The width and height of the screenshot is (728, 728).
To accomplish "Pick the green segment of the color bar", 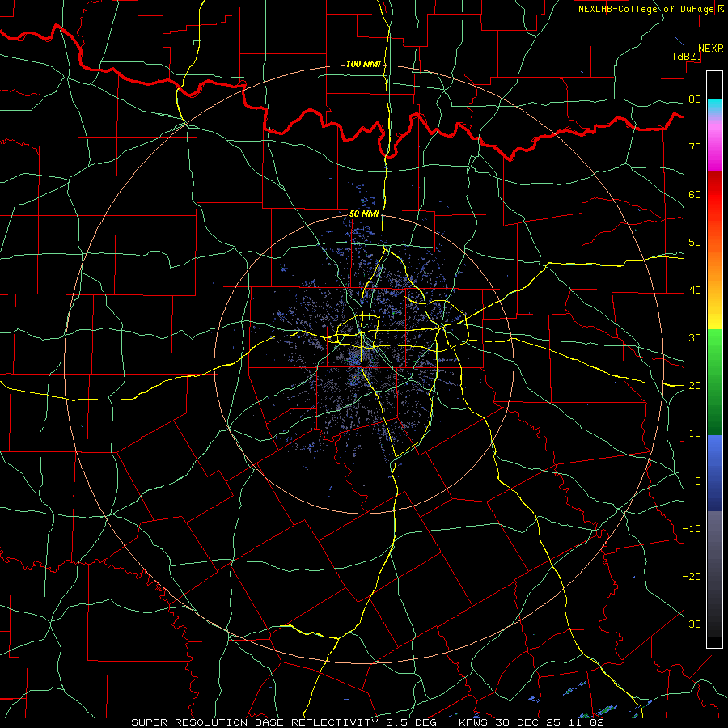I will click(714, 382).
